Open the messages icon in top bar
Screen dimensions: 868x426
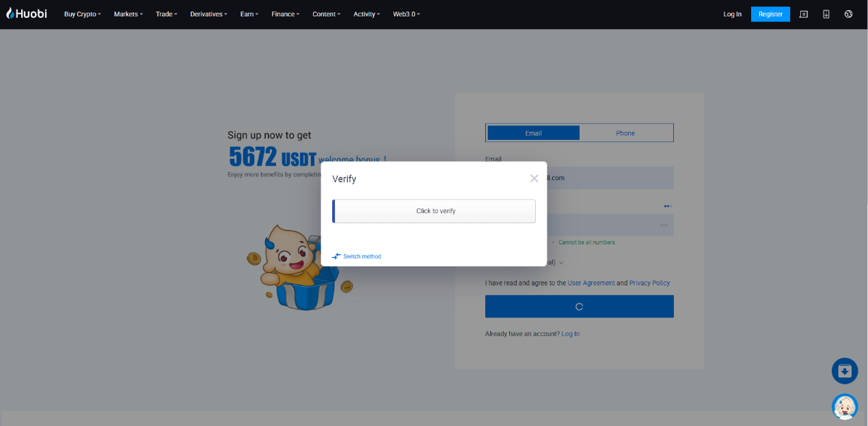click(804, 14)
